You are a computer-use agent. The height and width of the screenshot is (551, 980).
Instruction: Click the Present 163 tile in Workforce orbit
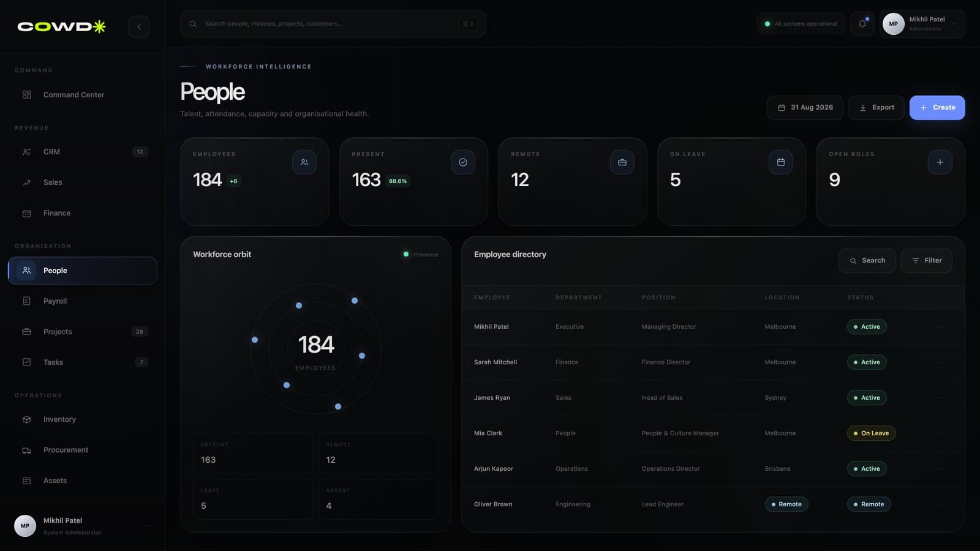coord(253,454)
